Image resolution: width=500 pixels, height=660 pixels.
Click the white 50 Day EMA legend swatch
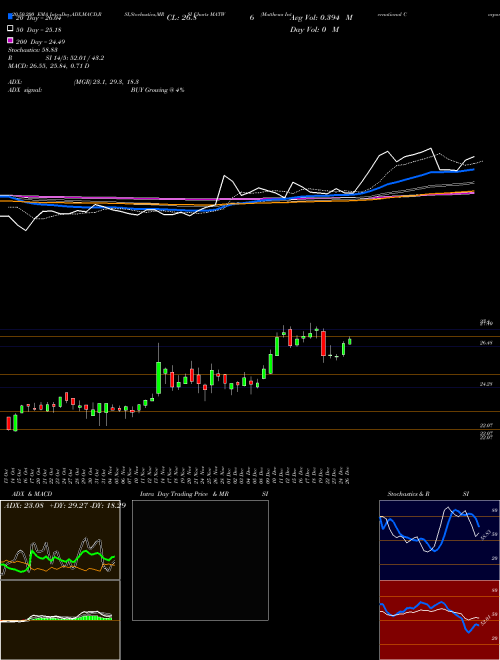coord(10,29)
